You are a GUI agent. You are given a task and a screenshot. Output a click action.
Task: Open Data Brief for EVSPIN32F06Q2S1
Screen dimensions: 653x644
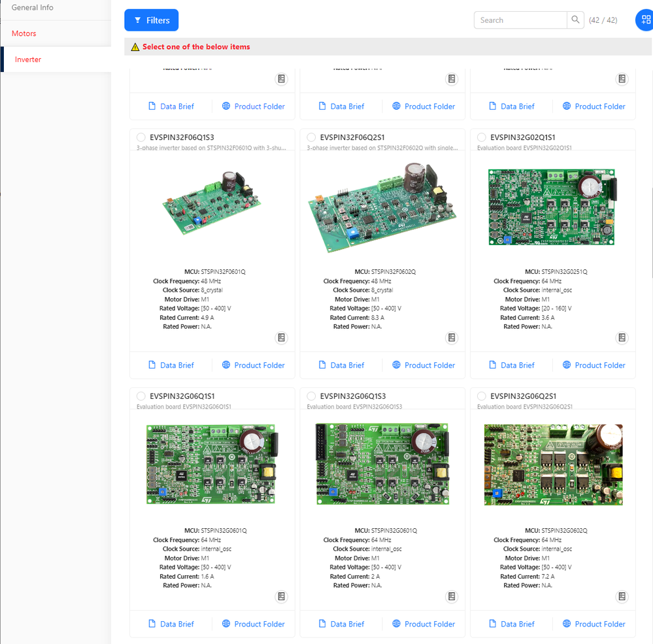pyautogui.click(x=341, y=365)
